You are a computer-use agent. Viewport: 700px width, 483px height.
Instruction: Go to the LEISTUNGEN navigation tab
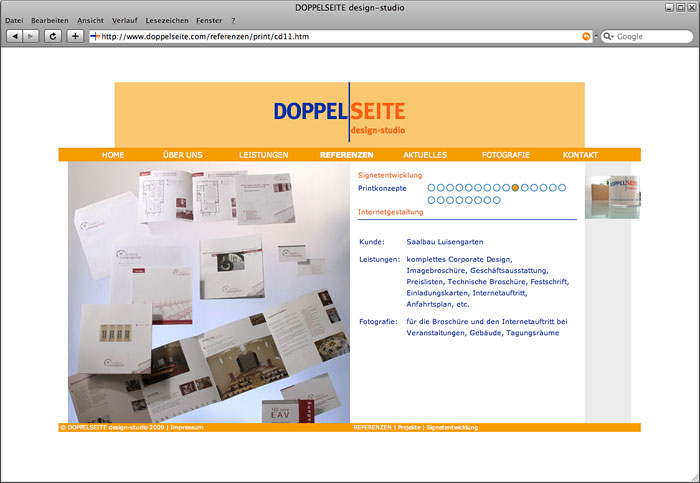click(x=263, y=155)
